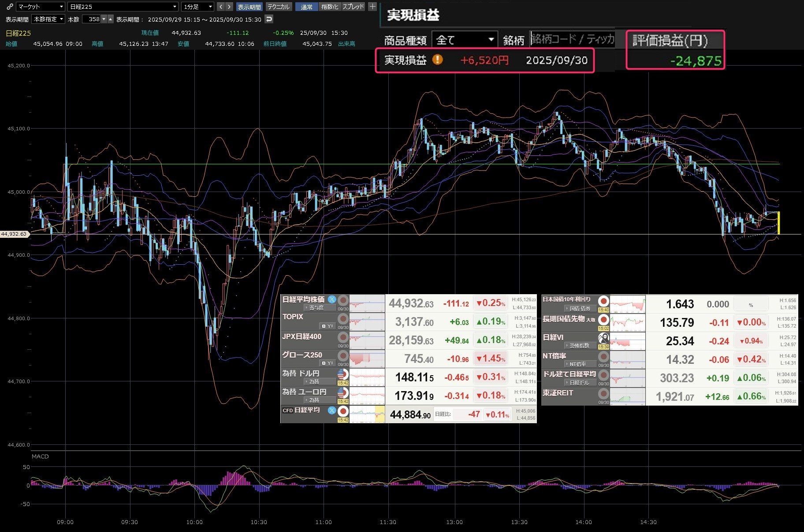This screenshot has width=804, height=532.
Task: Click the X icon next to 日経平均株価
Action: coord(332,299)
